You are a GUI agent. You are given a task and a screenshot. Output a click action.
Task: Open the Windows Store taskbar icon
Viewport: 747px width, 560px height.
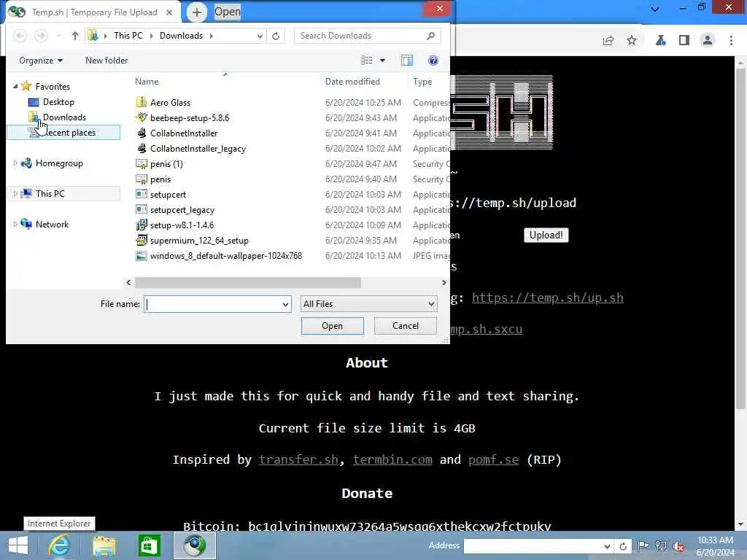tap(149, 545)
